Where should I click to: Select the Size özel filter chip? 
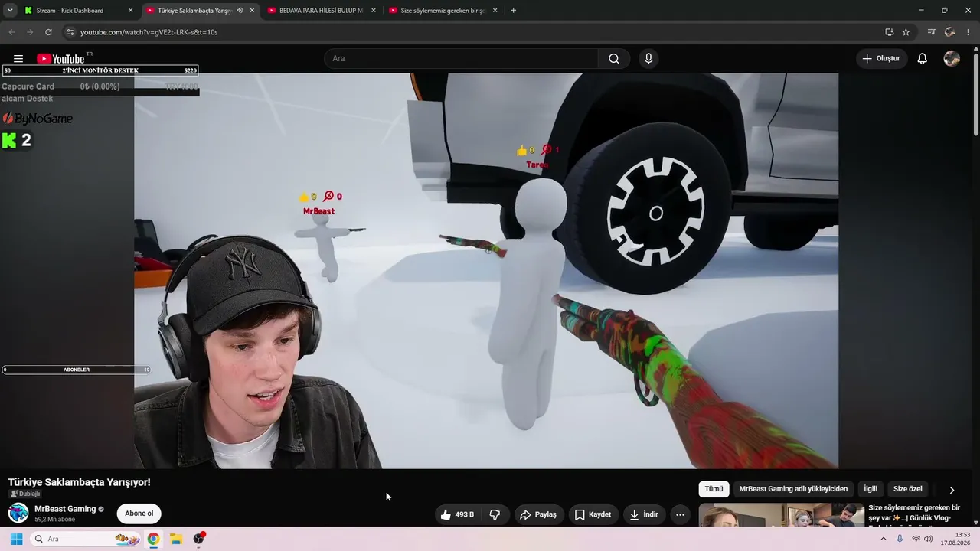908,489
